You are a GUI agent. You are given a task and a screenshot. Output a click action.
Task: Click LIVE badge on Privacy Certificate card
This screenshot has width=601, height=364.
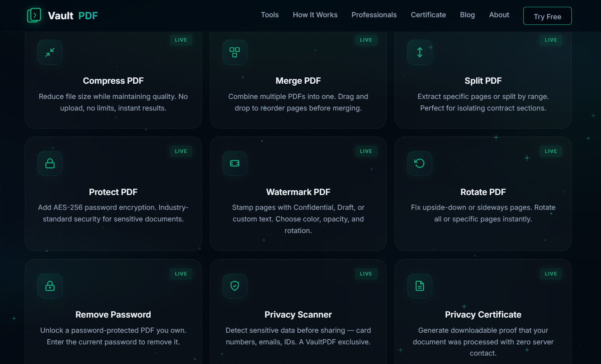point(551,274)
